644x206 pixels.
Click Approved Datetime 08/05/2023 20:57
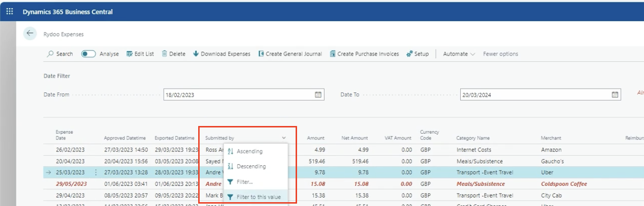(126, 195)
